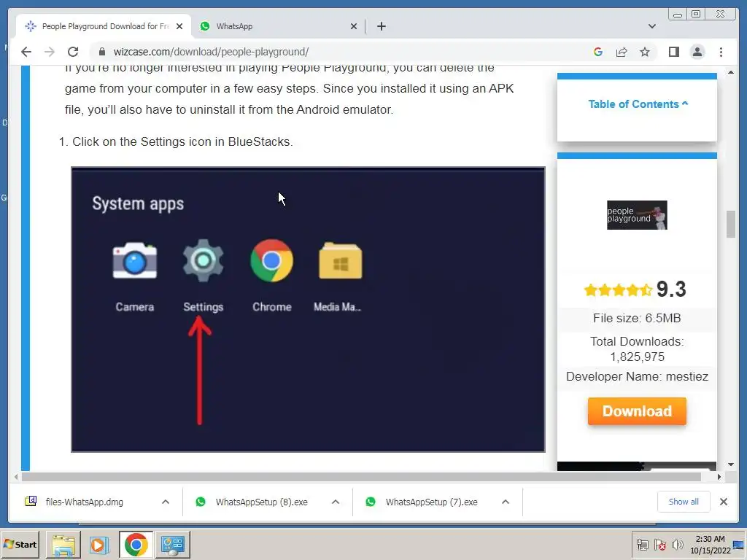Image resolution: width=747 pixels, height=560 pixels.
Task: Bookmark this tab with star icon
Action: (x=645, y=52)
